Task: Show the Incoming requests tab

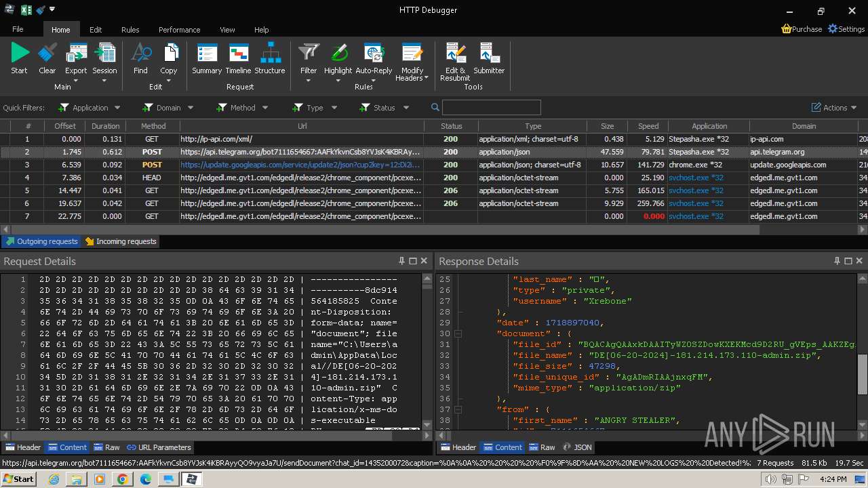Action: [121, 241]
